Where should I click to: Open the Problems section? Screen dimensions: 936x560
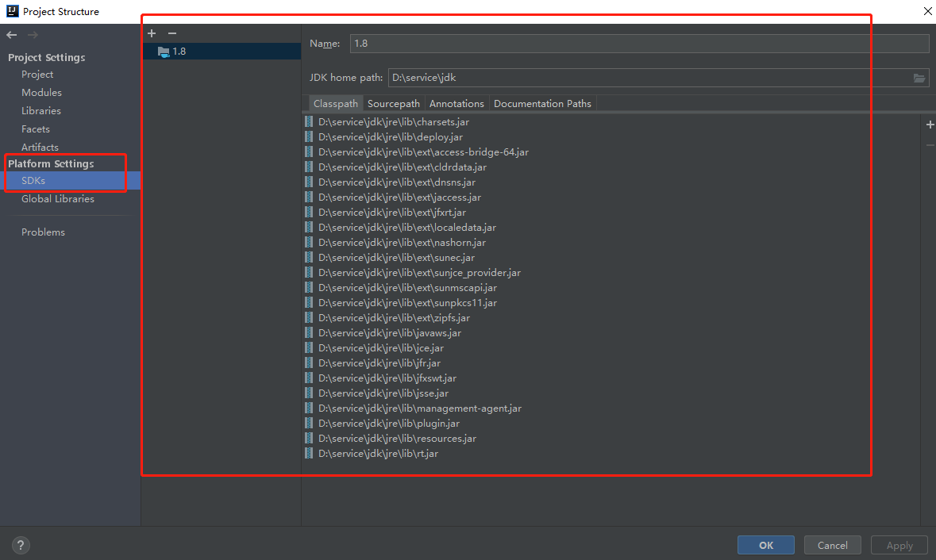[43, 232]
